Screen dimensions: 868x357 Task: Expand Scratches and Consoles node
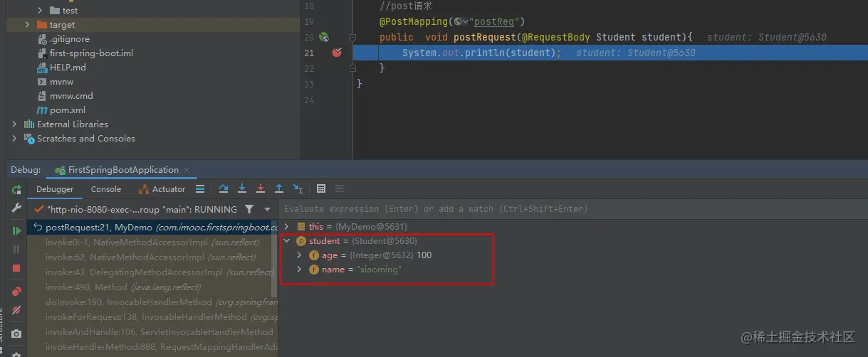coord(14,138)
